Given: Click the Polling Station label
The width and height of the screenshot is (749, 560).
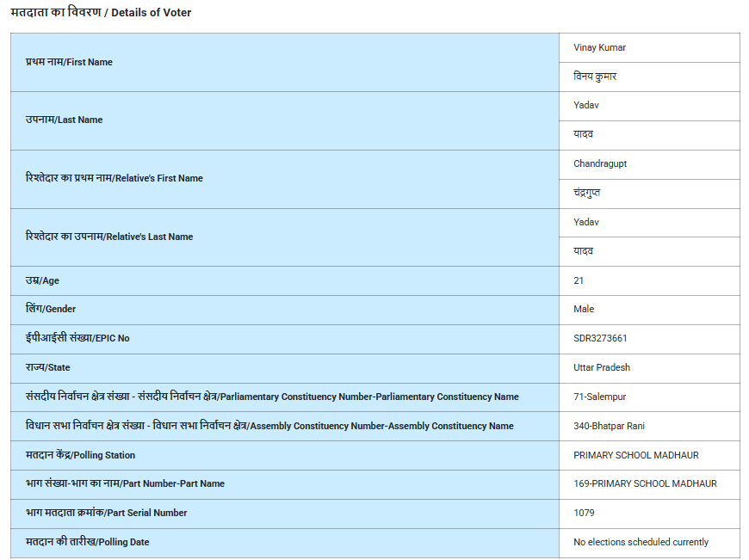Looking at the screenshot, I should (x=80, y=455).
